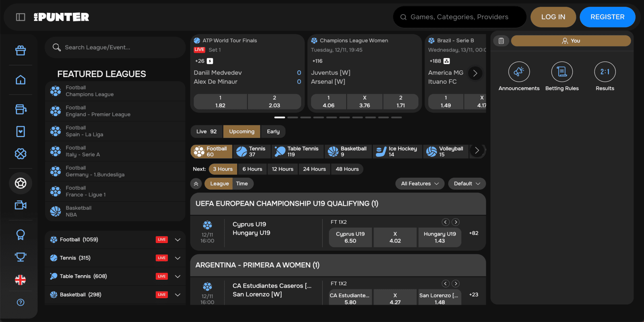Open the gift promotions icon in sidebar
This screenshot has height=322, width=644.
(x=21, y=50)
